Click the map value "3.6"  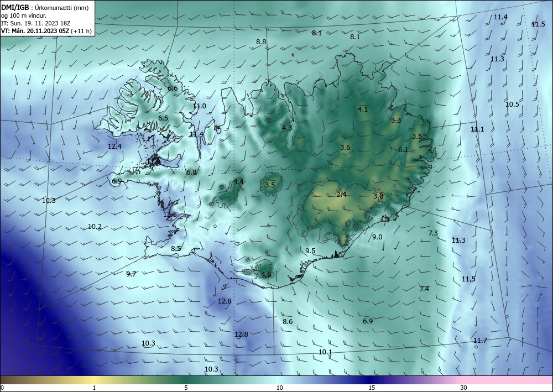pyautogui.click(x=345, y=148)
